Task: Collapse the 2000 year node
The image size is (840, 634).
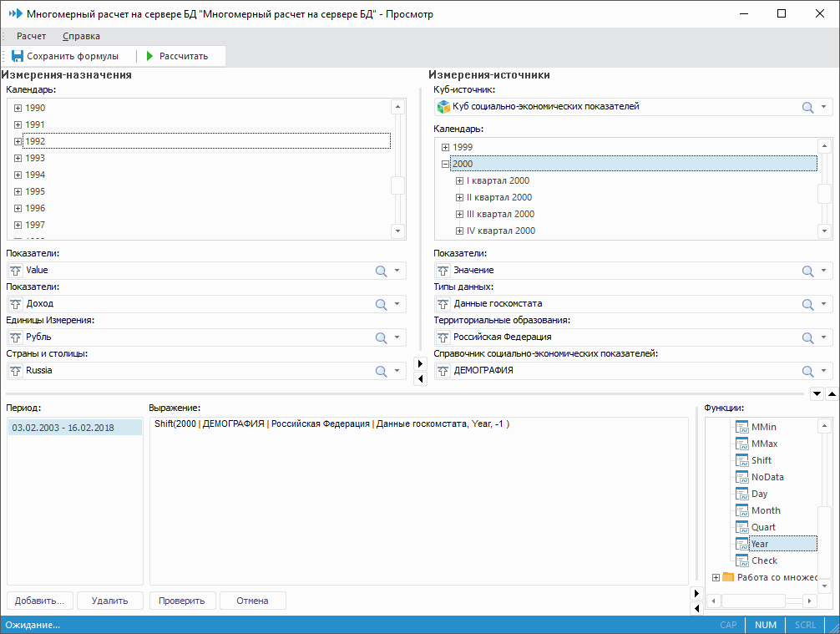Action: tap(446, 164)
